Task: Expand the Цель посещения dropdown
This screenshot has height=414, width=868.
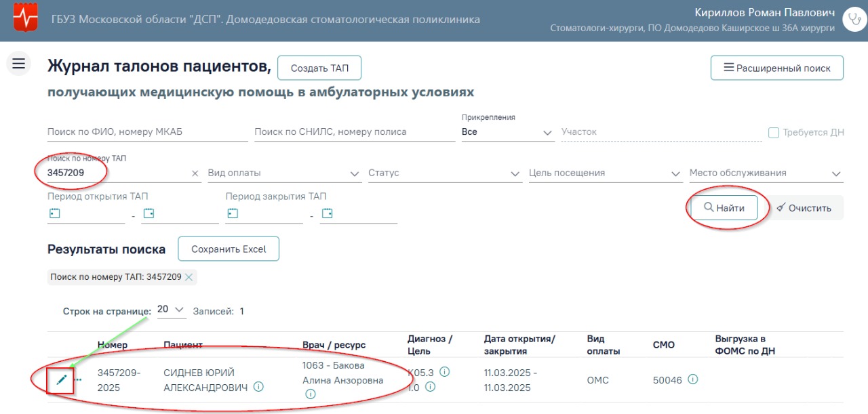Action: pos(606,173)
